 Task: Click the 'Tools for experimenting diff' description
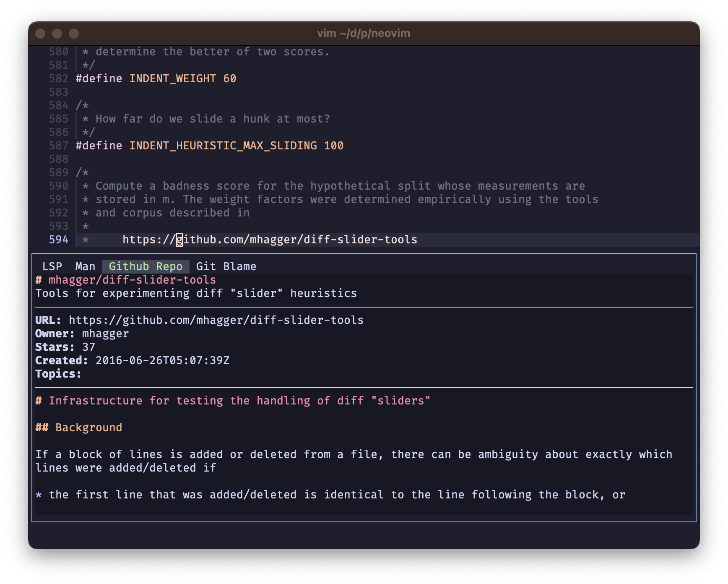click(x=196, y=293)
